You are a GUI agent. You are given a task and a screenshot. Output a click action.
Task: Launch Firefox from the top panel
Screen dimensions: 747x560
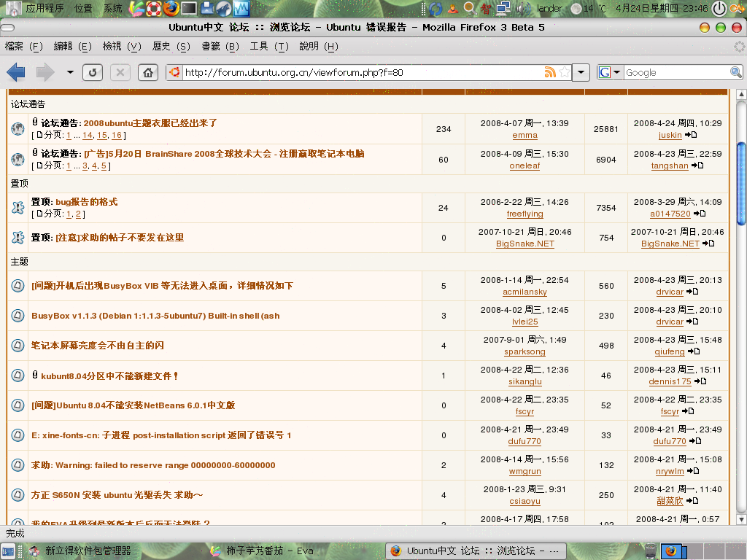171,8
